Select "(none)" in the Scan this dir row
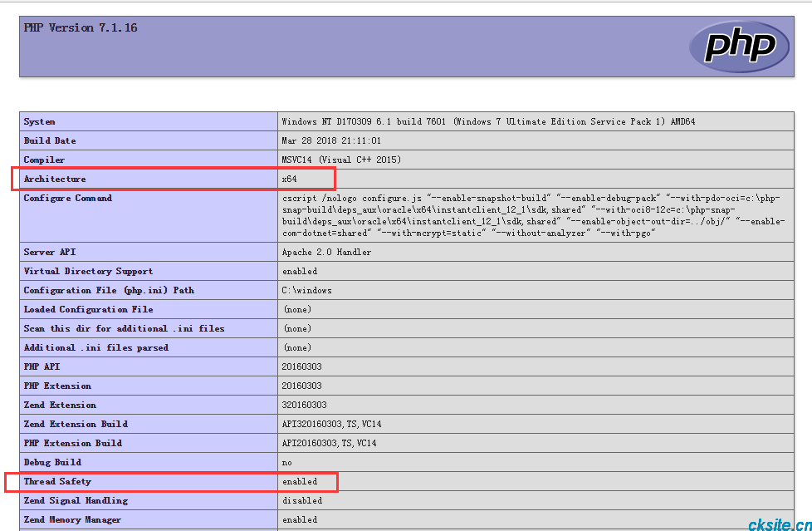This screenshot has height=531, width=812. (297, 329)
